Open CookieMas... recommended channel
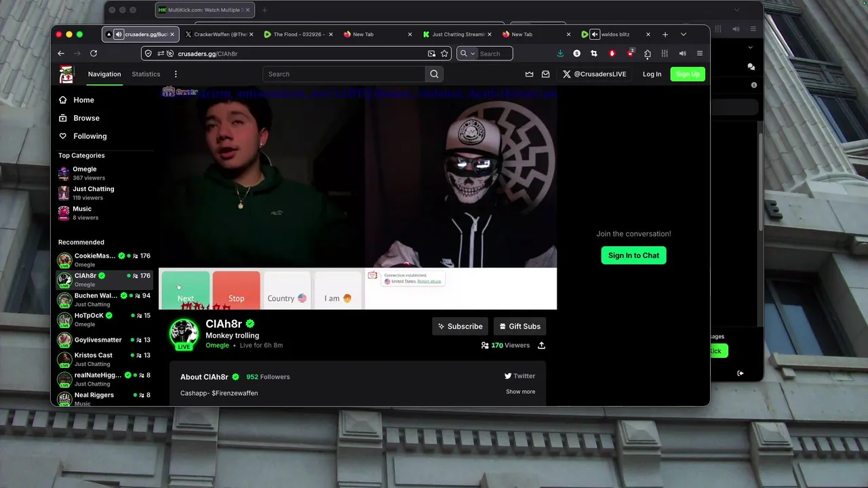 coord(104,260)
